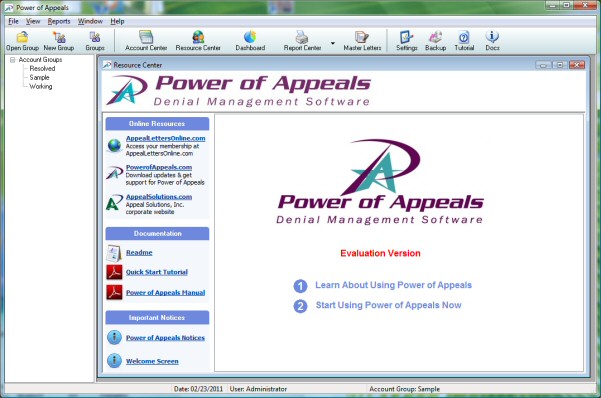Open the Window menu

(x=90, y=21)
